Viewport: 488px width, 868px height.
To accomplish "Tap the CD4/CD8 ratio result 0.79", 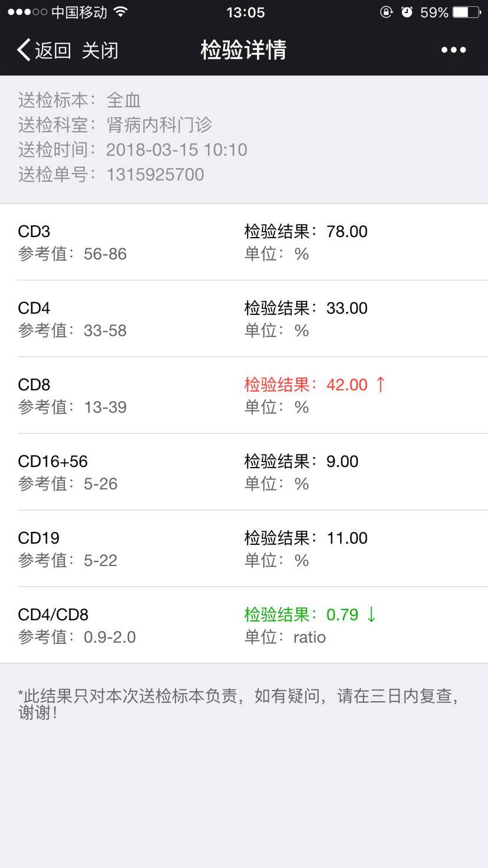I will click(342, 614).
